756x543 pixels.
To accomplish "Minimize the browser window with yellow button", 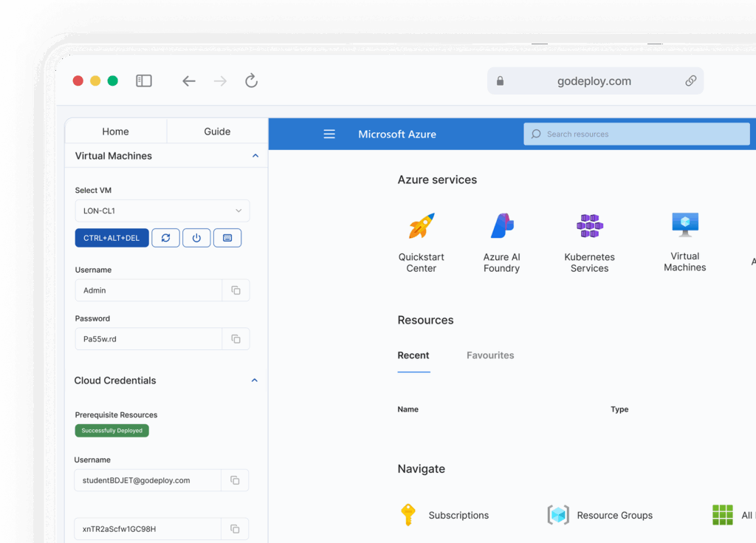I will click(x=95, y=81).
